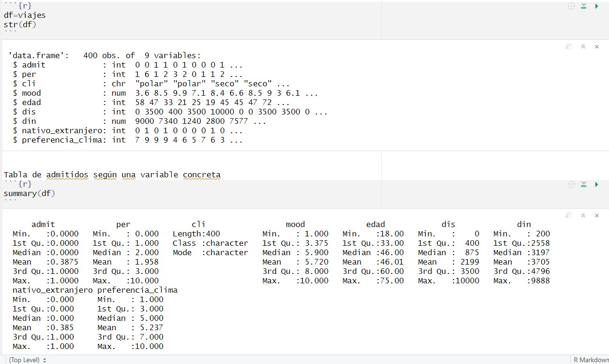Open chunk options gear for df=viajes chunk

[x=571, y=6]
